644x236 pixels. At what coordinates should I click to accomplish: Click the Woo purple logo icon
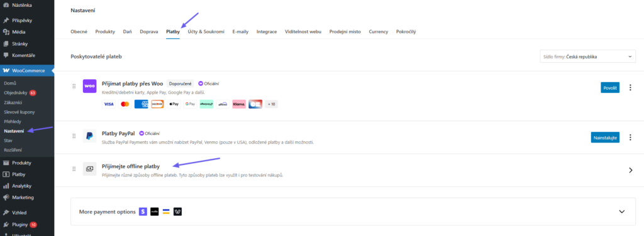click(x=89, y=86)
